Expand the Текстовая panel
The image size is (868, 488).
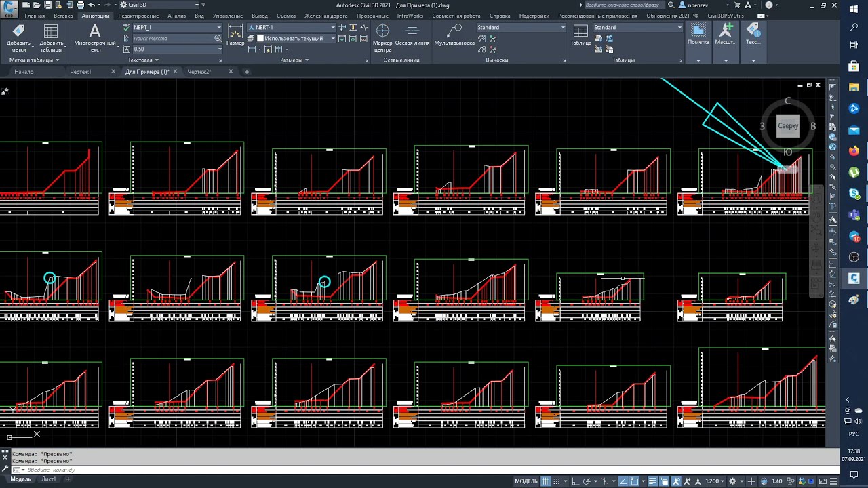click(x=143, y=60)
